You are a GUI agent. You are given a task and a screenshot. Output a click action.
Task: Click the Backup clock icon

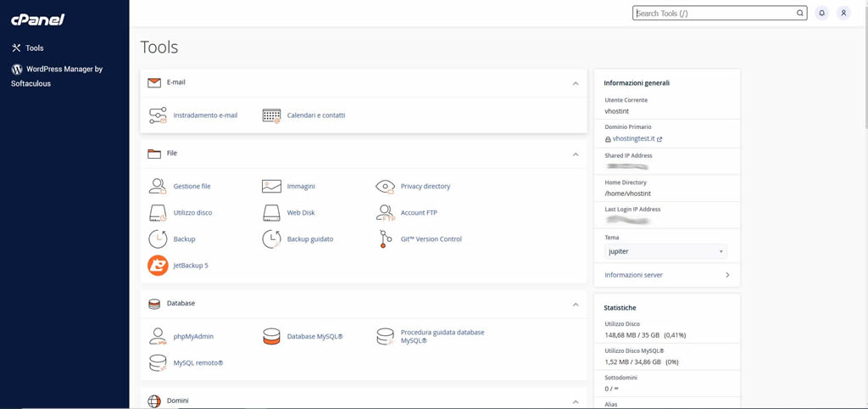158,239
